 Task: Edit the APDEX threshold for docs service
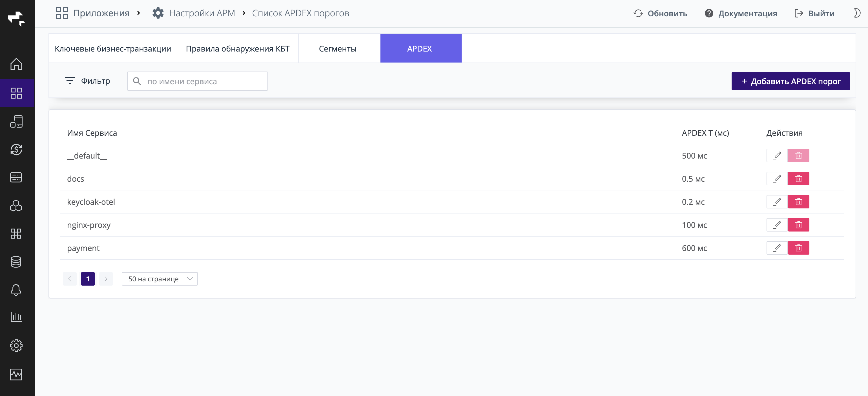pos(777,179)
